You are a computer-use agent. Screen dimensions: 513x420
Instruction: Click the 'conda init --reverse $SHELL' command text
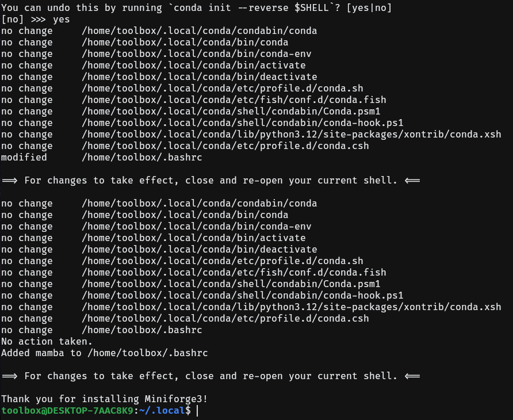(251, 8)
